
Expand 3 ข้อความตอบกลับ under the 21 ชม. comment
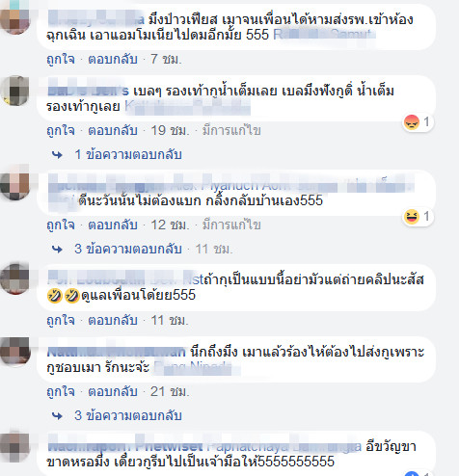128,415
